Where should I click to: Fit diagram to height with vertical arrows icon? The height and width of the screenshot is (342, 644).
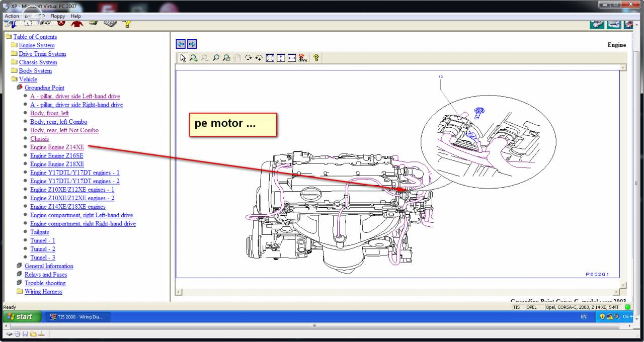pos(281,58)
